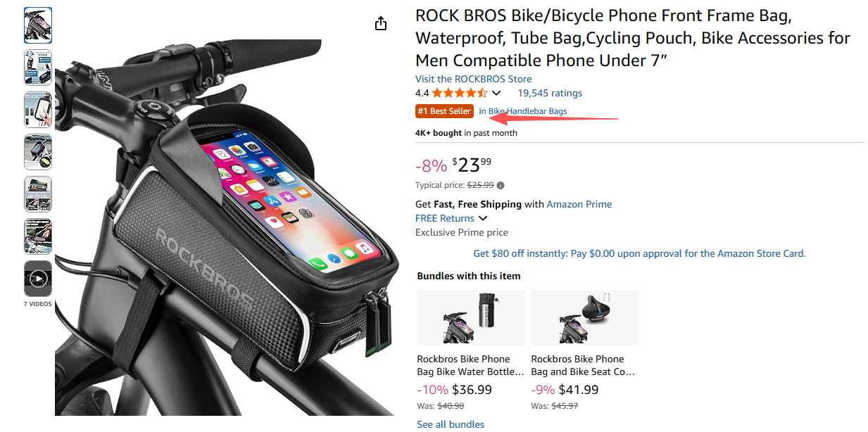Open the 19,545 ratings link
Screen dimensions: 868x432
tap(550, 93)
